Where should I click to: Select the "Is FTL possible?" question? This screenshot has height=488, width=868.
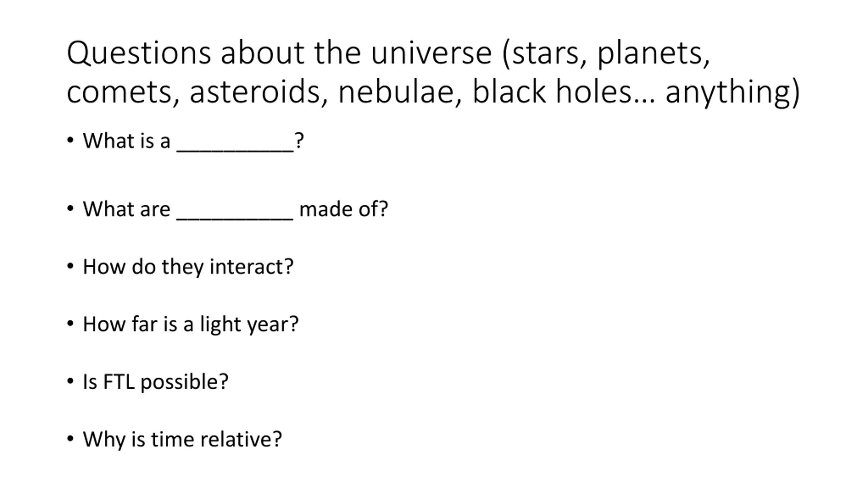pos(156,382)
